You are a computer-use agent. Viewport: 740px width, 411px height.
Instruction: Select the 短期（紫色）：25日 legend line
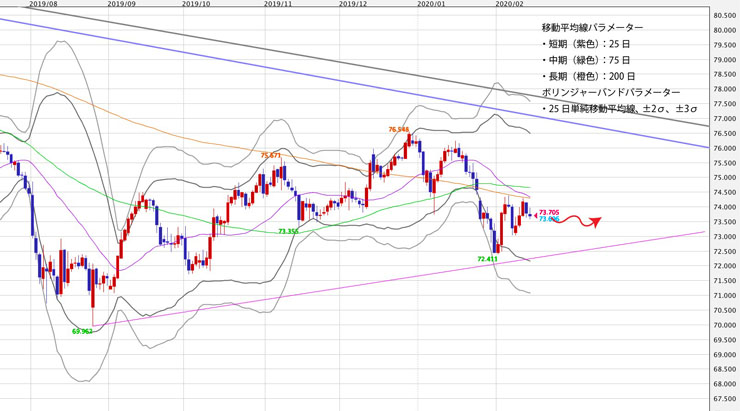[x=586, y=44]
